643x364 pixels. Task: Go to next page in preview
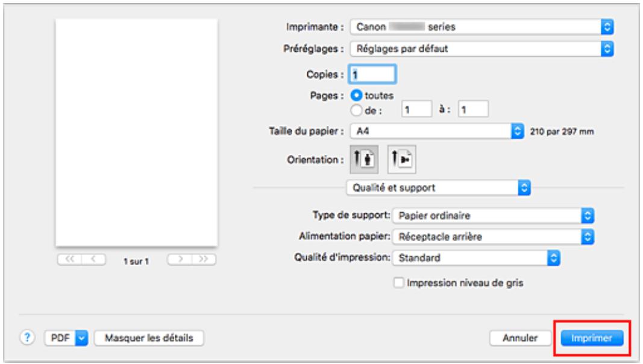[180, 259]
